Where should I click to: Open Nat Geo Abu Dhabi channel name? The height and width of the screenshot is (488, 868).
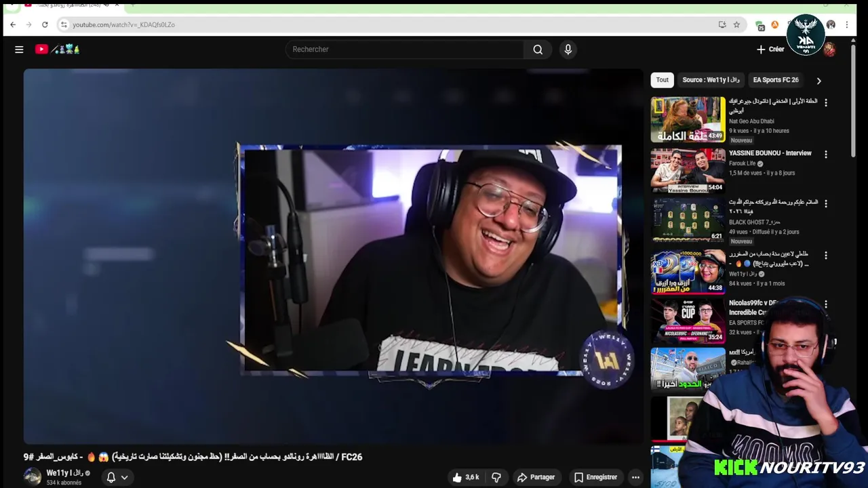pos(751,121)
